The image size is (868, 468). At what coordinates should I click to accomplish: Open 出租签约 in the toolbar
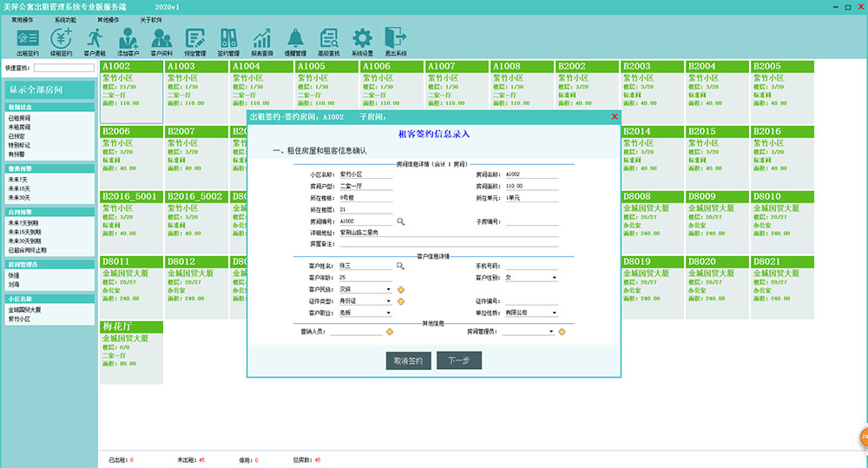27,41
